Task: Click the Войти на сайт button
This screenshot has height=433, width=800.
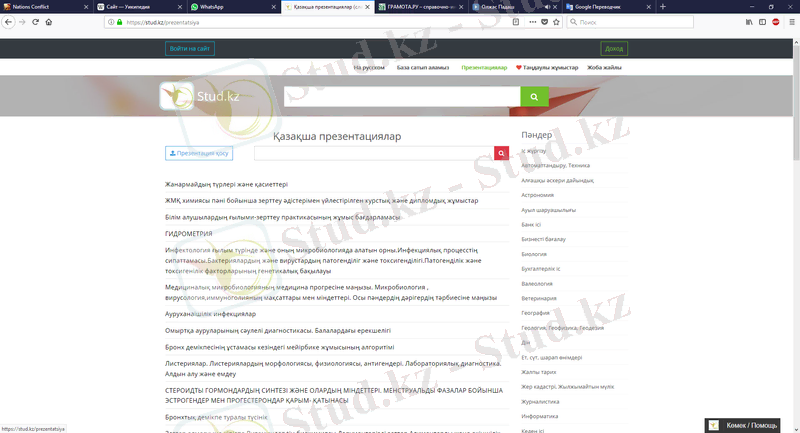Action: [190, 48]
